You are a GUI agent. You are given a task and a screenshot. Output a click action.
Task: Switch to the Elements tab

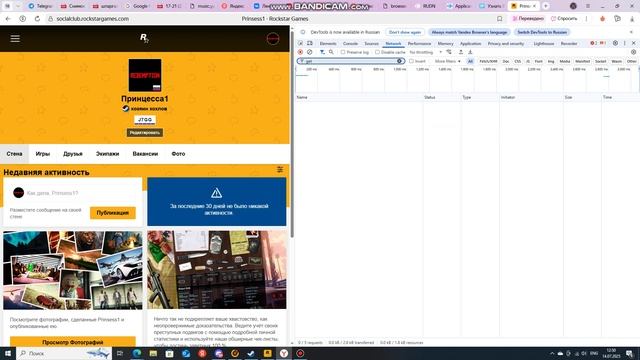point(328,43)
